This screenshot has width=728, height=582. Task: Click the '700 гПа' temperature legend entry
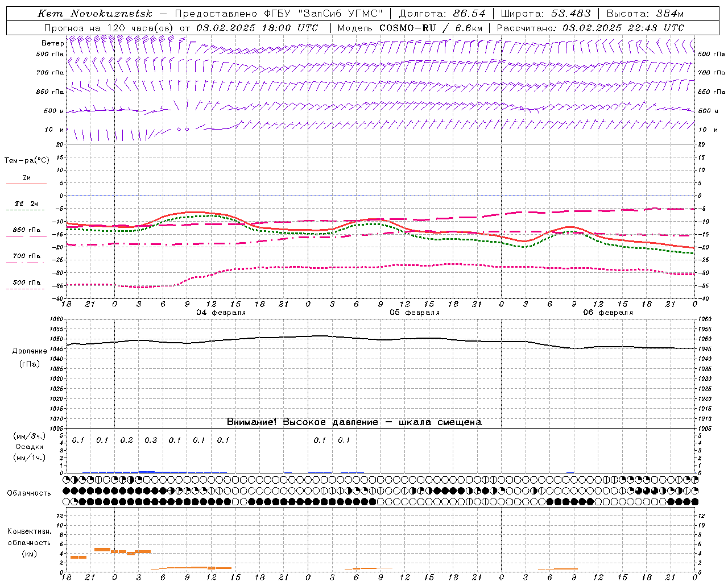tap(26, 259)
